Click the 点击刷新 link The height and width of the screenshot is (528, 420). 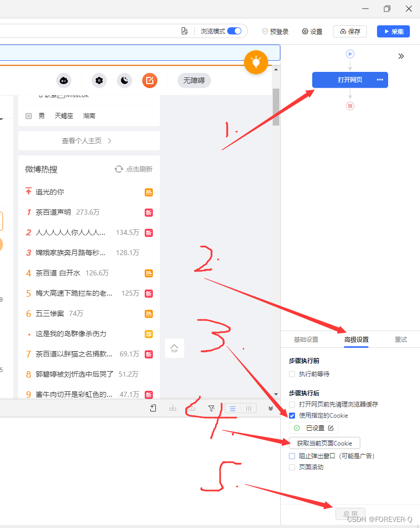click(139, 169)
